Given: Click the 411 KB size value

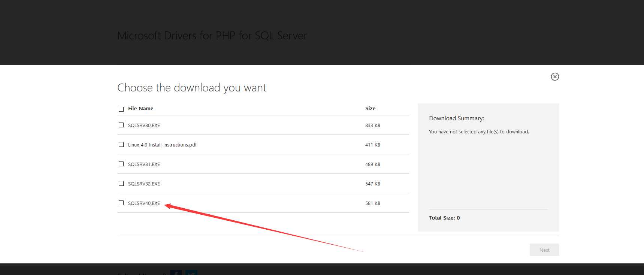Looking at the screenshot, I should coord(372,145).
